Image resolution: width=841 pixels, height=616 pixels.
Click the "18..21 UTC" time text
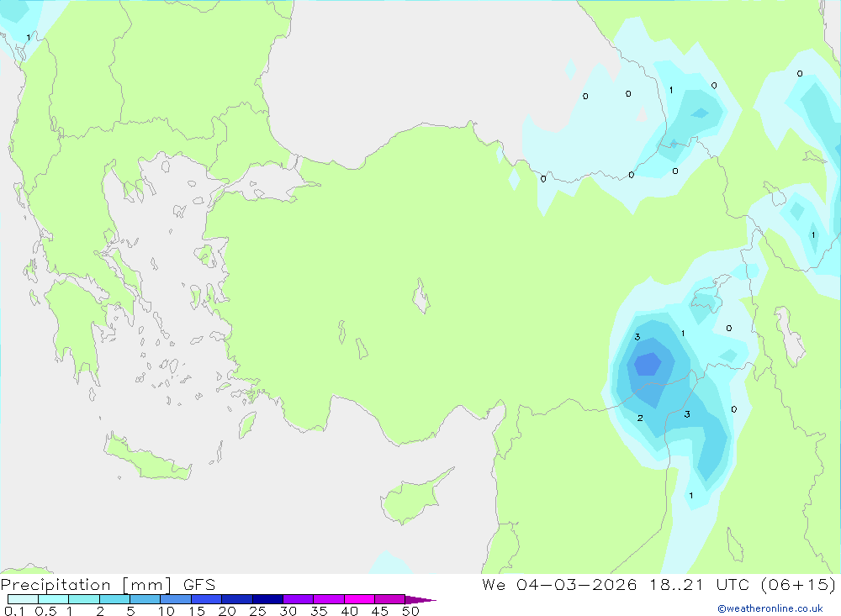pyautogui.click(x=700, y=585)
